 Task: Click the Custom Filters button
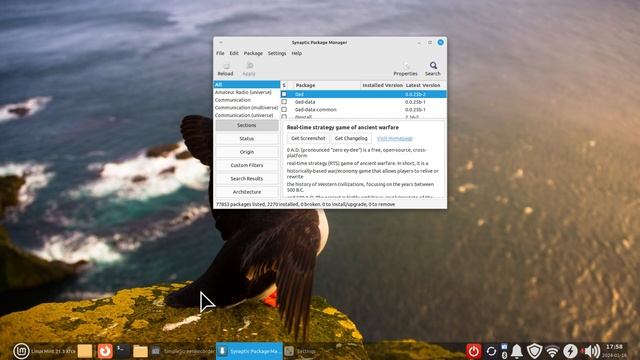[x=247, y=165]
